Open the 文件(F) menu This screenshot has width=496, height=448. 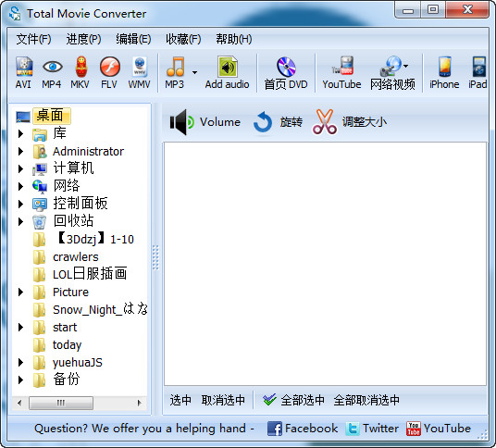click(33, 39)
